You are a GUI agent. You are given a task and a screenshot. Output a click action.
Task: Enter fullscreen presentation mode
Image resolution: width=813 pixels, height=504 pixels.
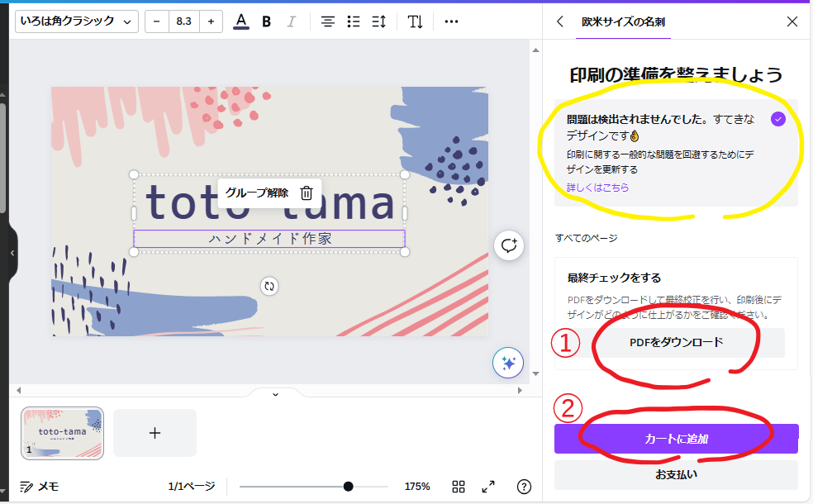click(488, 487)
